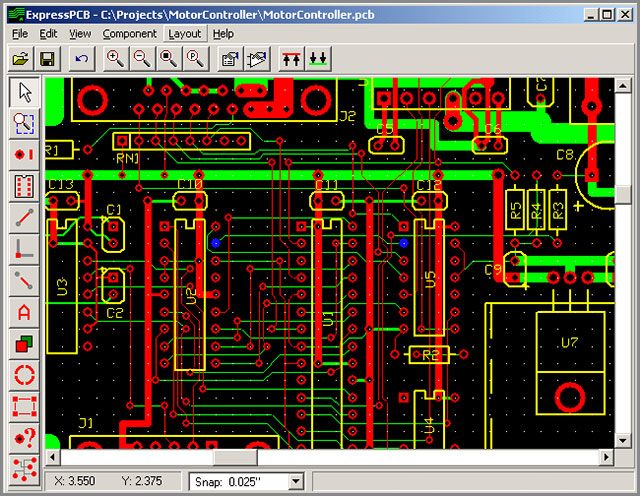Toggle the bottom copper layer visibility
The width and height of the screenshot is (640, 496).
coord(318,59)
